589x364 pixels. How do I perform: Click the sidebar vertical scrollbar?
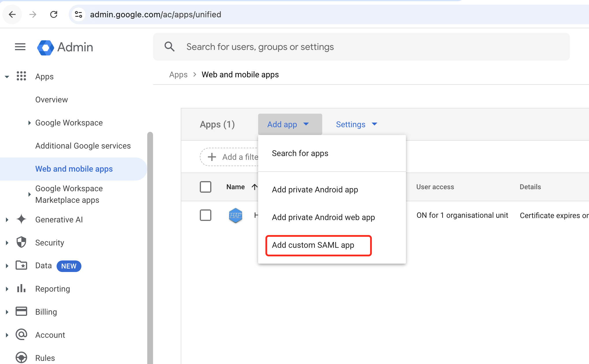pos(150,248)
